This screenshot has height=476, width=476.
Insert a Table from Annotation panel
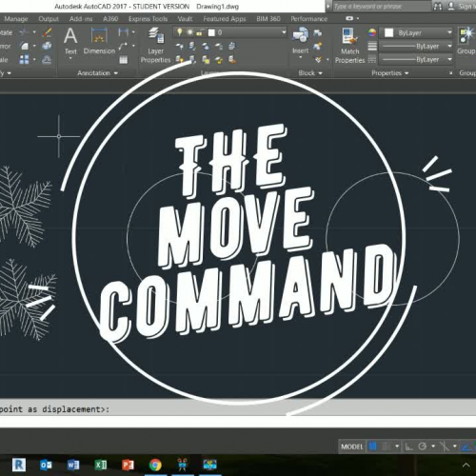point(124,60)
